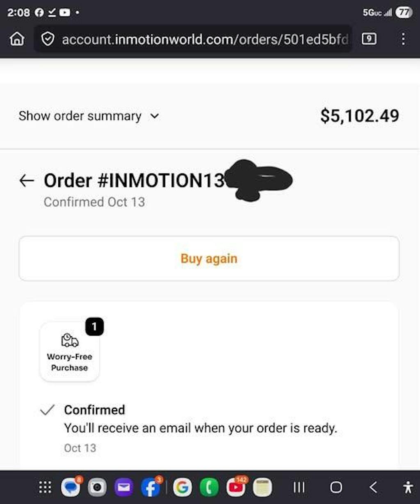Return to orders list via the back arrow
Screen dimensions: 420x504
pos(27,180)
